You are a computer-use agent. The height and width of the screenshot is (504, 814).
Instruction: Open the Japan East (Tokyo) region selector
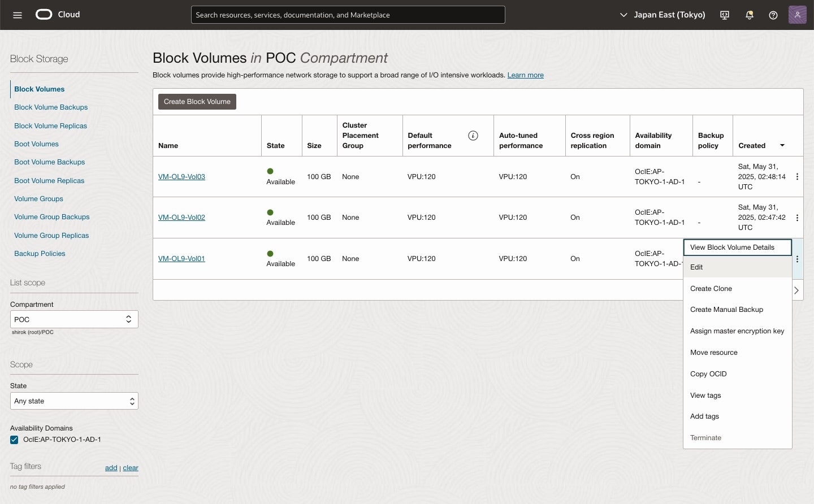point(663,15)
